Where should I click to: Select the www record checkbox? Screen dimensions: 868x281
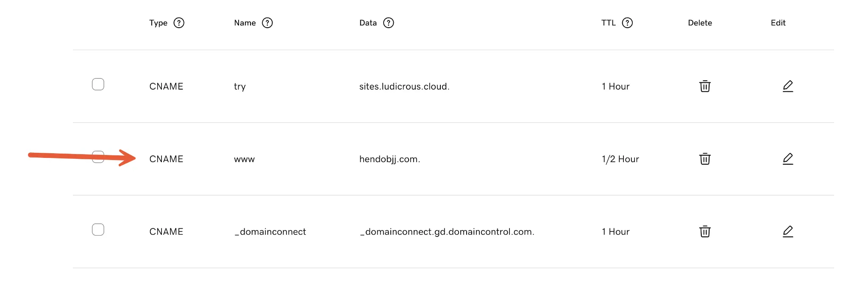(x=98, y=157)
